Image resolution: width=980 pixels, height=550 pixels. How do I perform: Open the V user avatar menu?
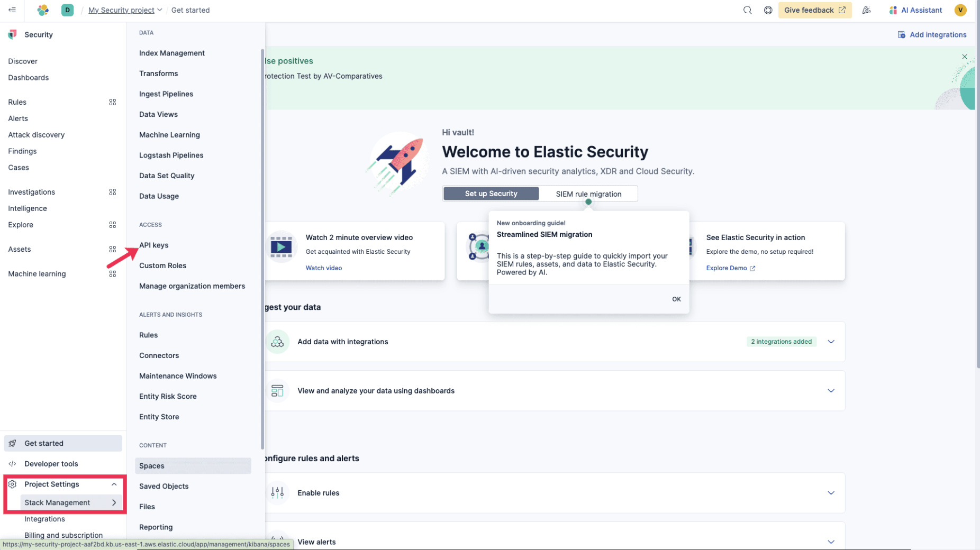coord(960,10)
